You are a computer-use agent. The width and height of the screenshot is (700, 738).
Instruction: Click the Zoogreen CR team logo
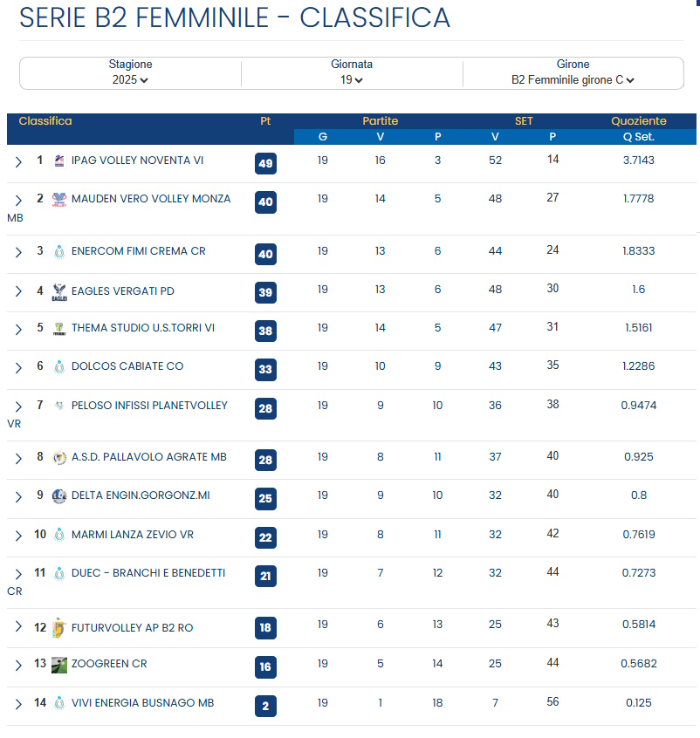tap(59, 664)
